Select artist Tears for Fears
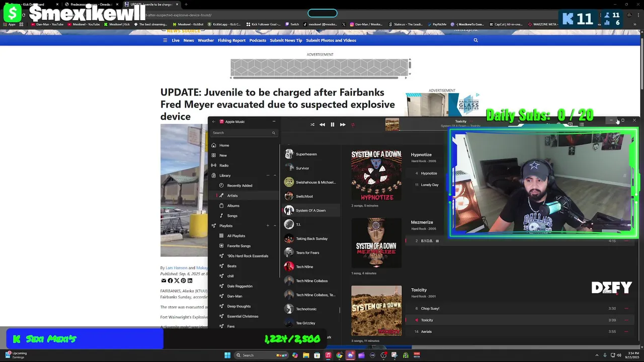Image resolution: width=644 pixels, height=362 pixels. pos(310,253)
